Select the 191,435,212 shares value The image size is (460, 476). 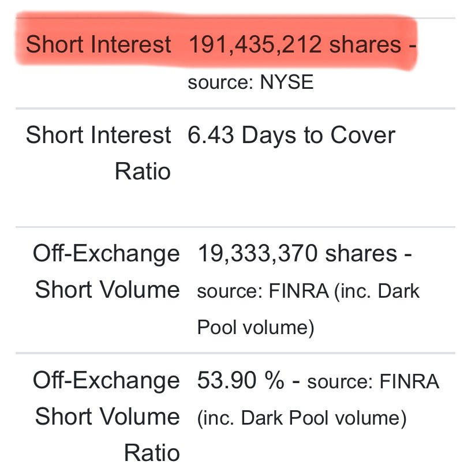(x=295, y=44)
